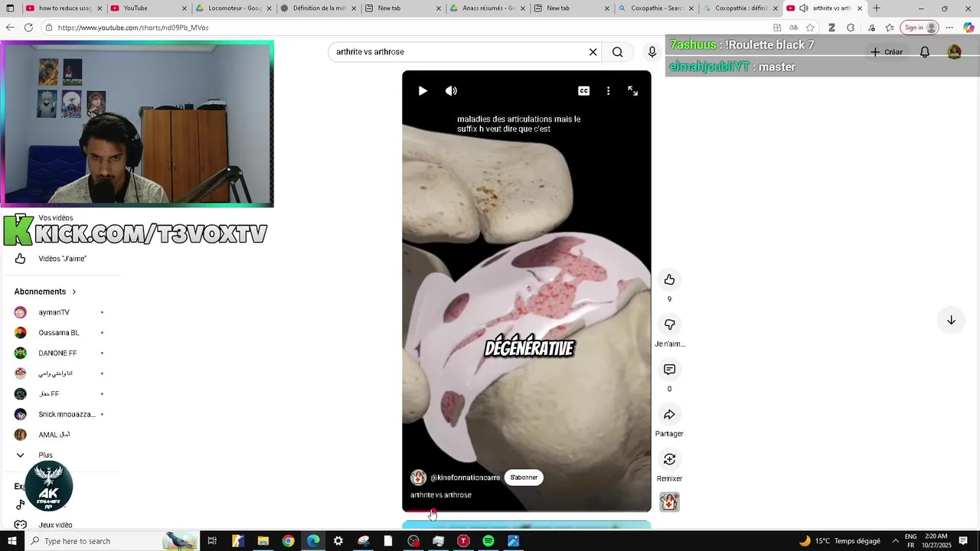This screenshot has height=551, width=980.
Task: Click the play button on the short
Action: 423,90
